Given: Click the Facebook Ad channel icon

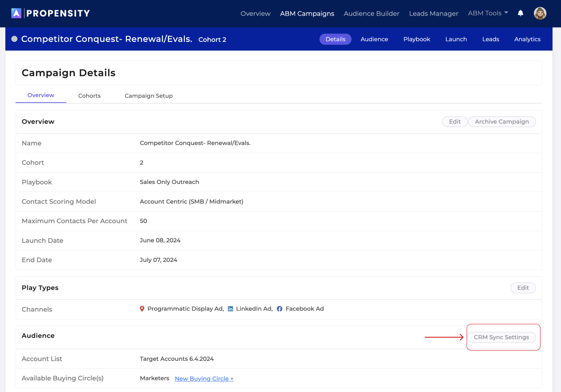Looking at the screenshot, I should tap(280, 308).
